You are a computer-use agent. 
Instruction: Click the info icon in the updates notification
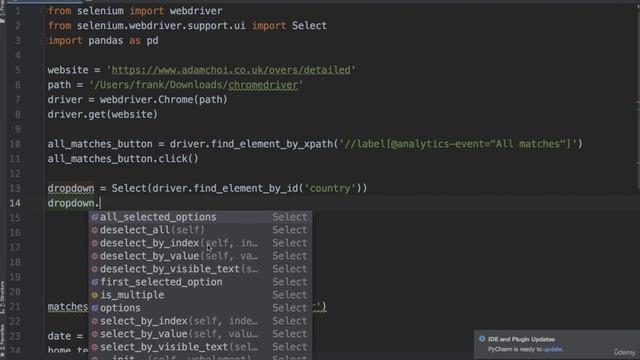(482, 339)
